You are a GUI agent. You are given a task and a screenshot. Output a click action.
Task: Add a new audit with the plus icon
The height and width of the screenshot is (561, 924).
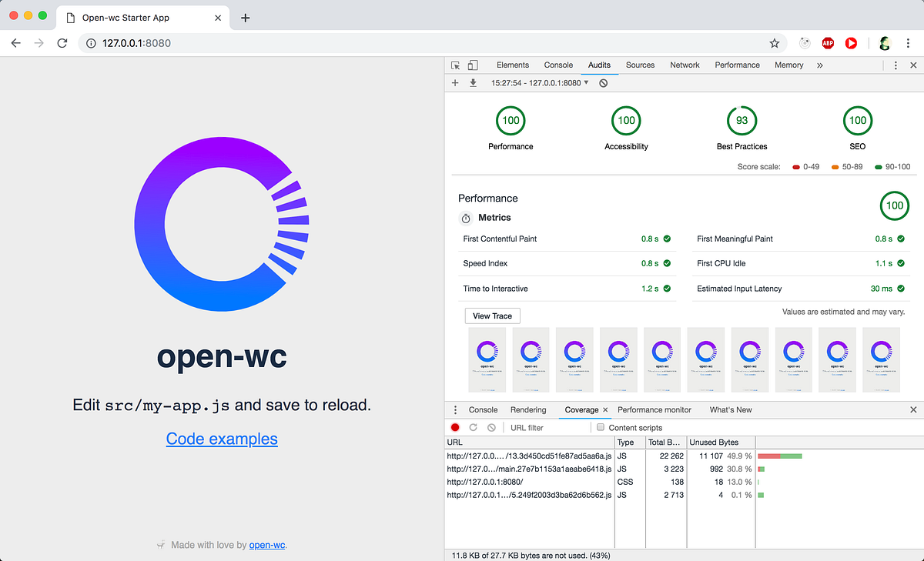pos(455,82)
